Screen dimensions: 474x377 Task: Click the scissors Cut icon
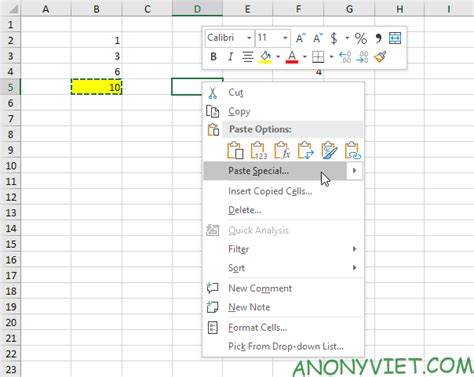click(213, 93)
